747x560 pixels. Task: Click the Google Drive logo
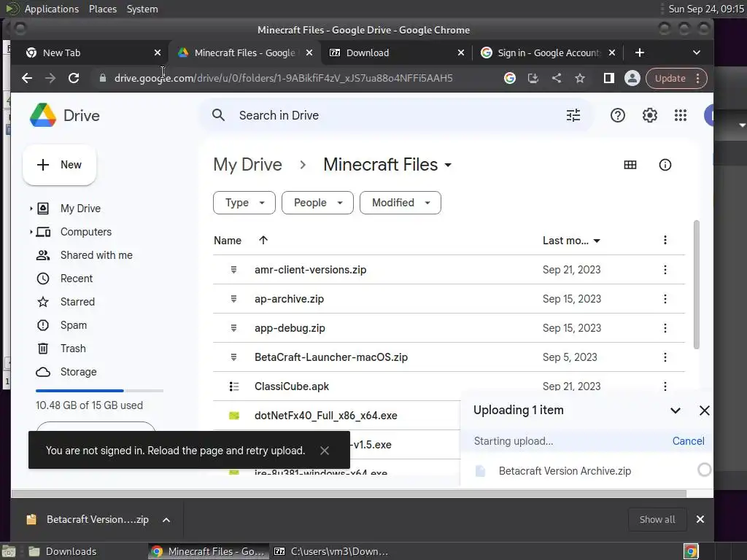pyautogui.click(x=43, y=115)
